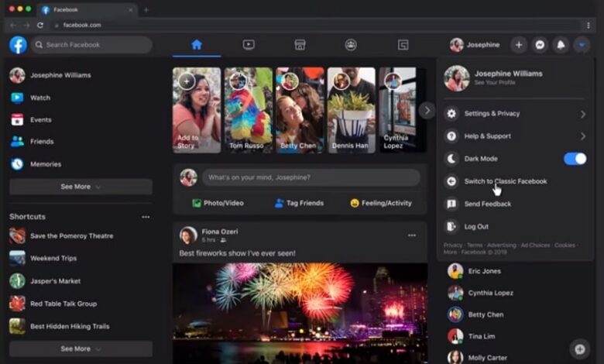Open Josephine profile chip in header

click(475, 45)
